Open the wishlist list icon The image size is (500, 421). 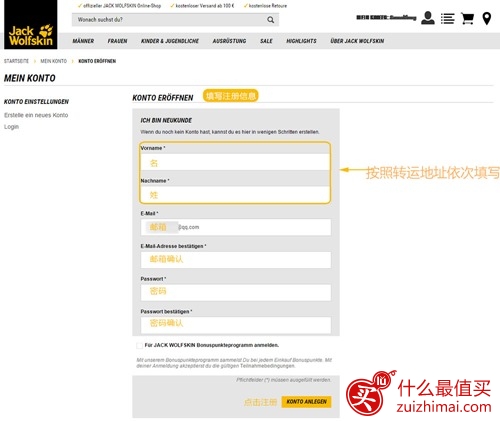point(447,19)
